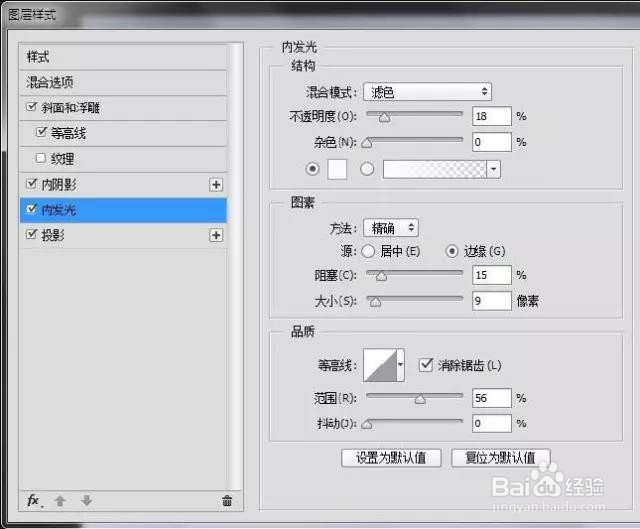640x529 pixels.
Task: Expand the gradient picker arrow
Action: point(493,169)
